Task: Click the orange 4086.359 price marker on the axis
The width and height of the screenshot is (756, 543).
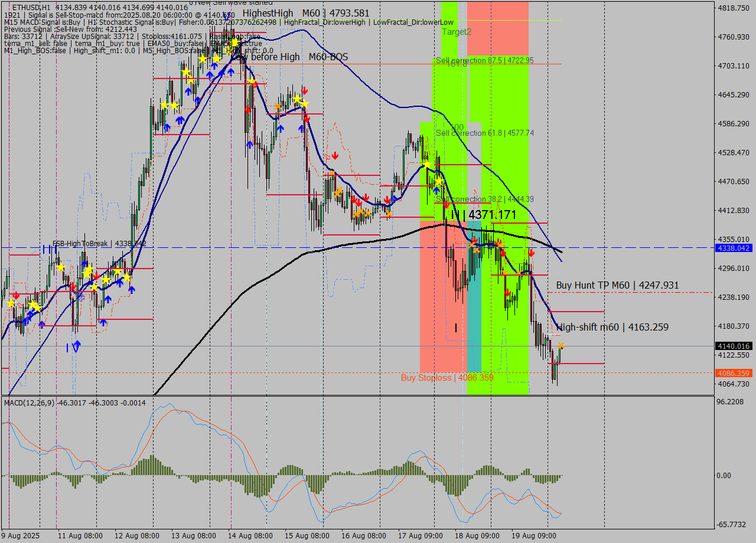Action: point(734,373)
